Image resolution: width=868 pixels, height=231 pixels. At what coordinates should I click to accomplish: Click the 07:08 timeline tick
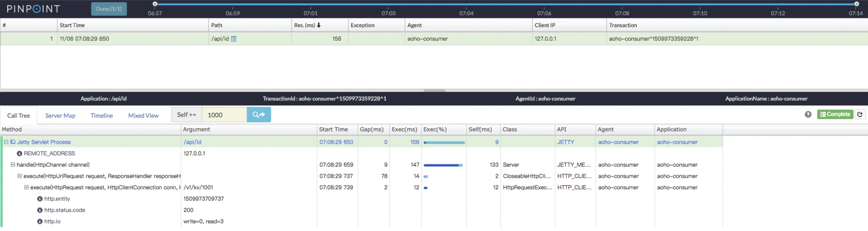(622, 13)
